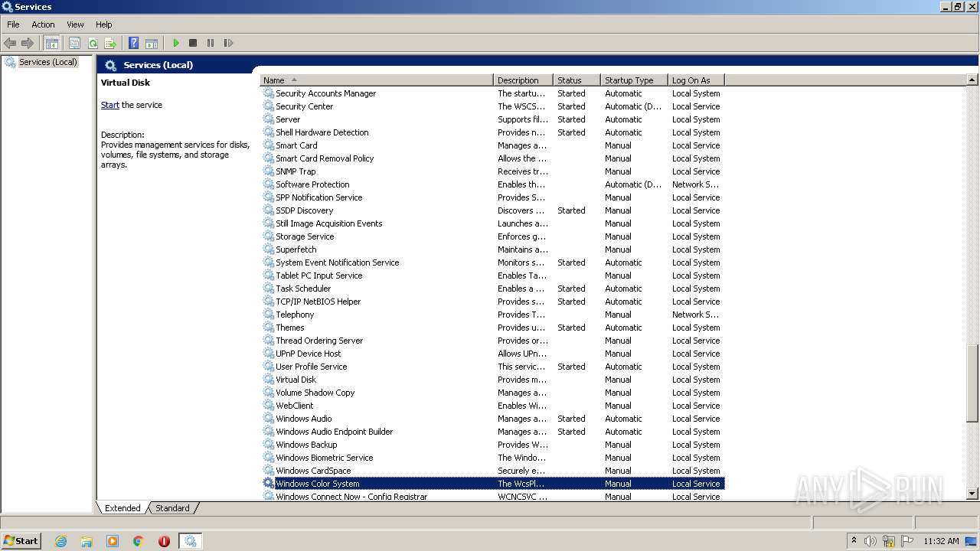
Task: Toggle the Show/Hide Console Tree icon
Action: (51, 43)
